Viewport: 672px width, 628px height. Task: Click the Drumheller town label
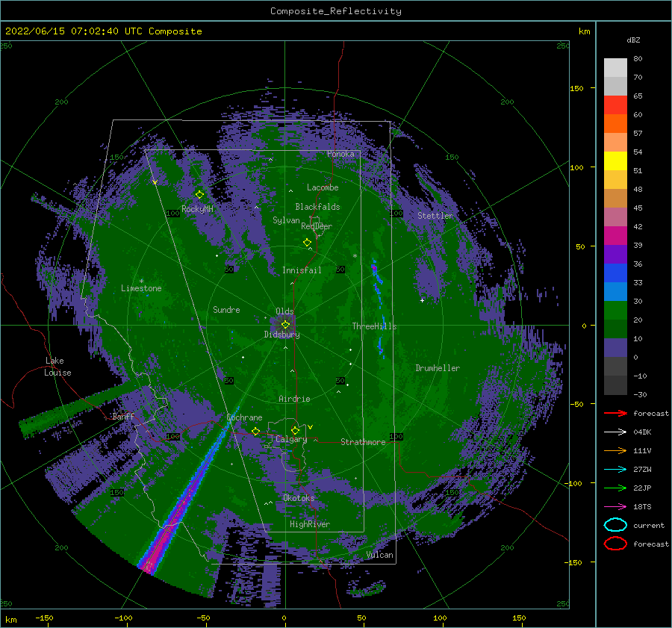pos(438,368)
